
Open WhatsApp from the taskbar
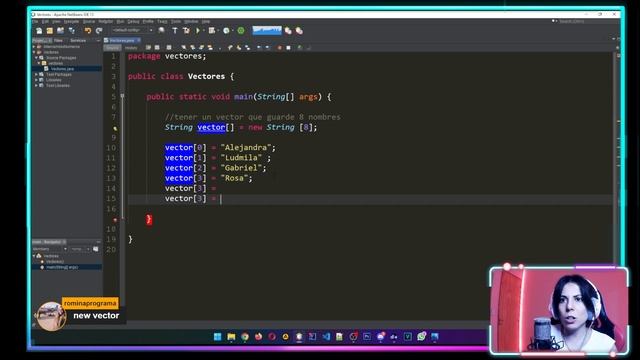click(x=421, y=336)
